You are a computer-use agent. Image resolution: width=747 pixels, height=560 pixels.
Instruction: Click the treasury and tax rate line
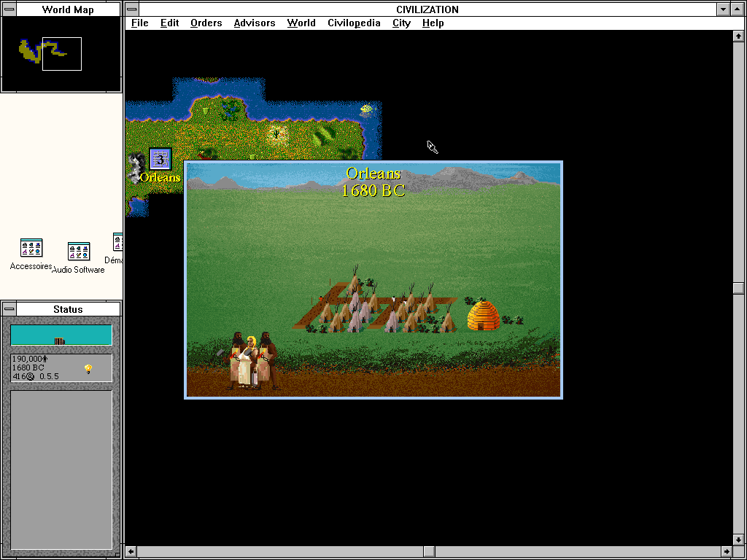[x=36, y=376]
